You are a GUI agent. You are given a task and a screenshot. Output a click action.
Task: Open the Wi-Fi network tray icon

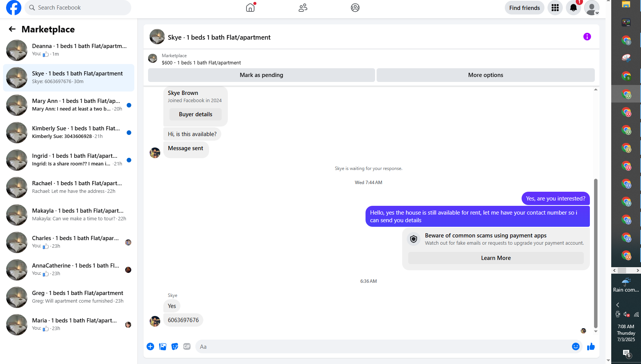point(636,314)
